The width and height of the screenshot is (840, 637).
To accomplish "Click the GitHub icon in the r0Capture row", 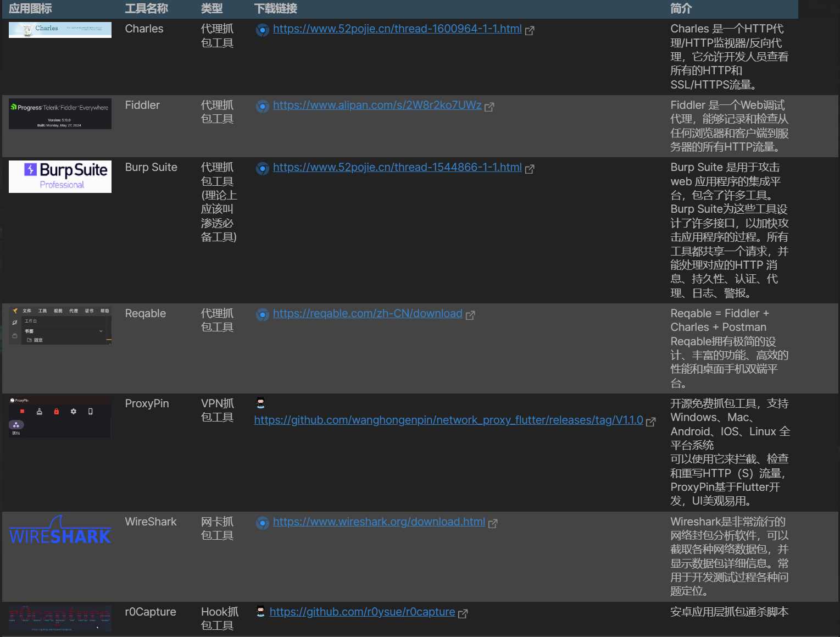I will click(x=260, y=611).
